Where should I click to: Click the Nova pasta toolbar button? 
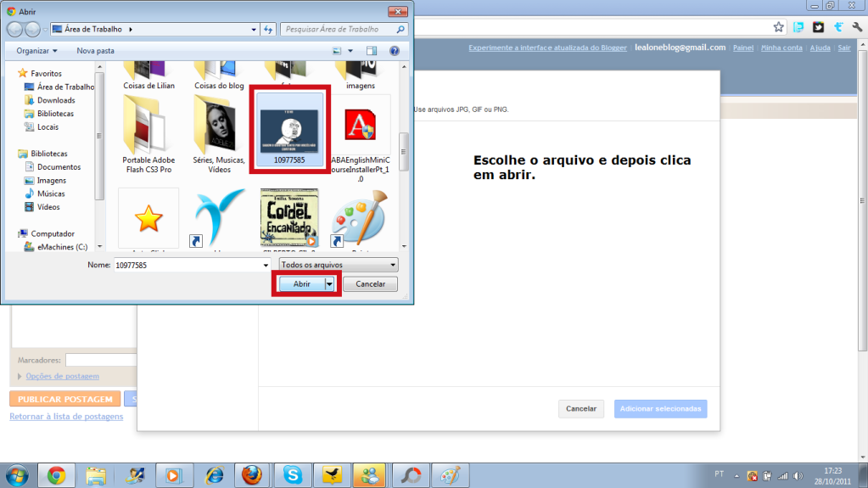[95, 51]
